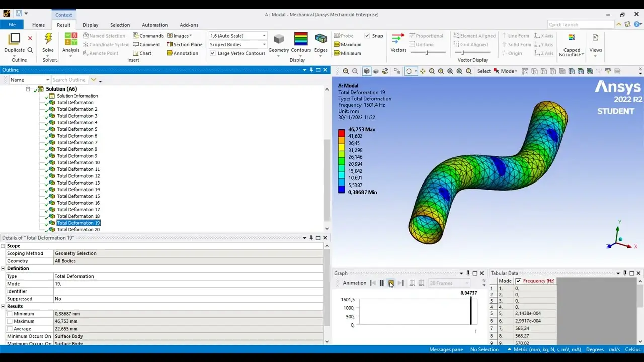This screenshot has width=644, height=362.
Task: Click the Delete red X icon
Action: 30,38
